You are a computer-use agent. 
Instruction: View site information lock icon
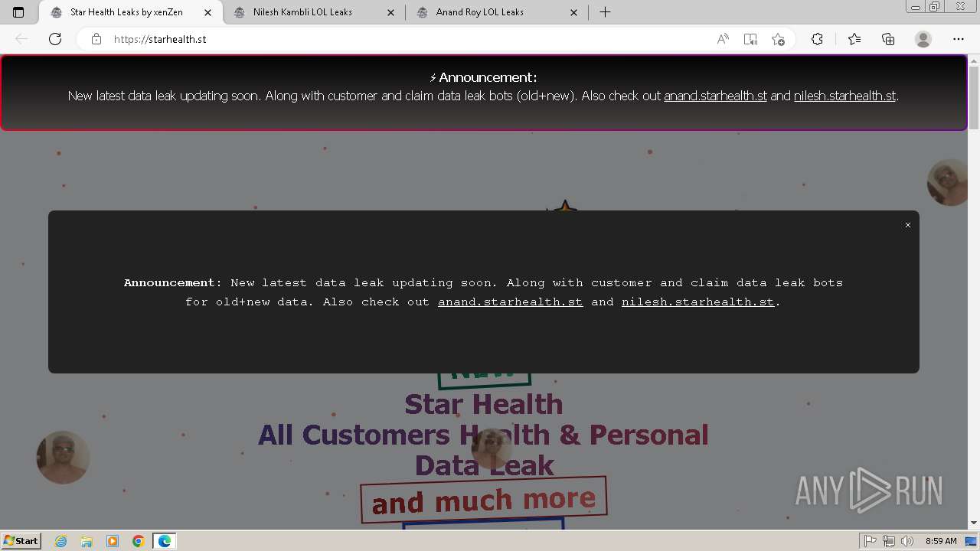[96, 39]
